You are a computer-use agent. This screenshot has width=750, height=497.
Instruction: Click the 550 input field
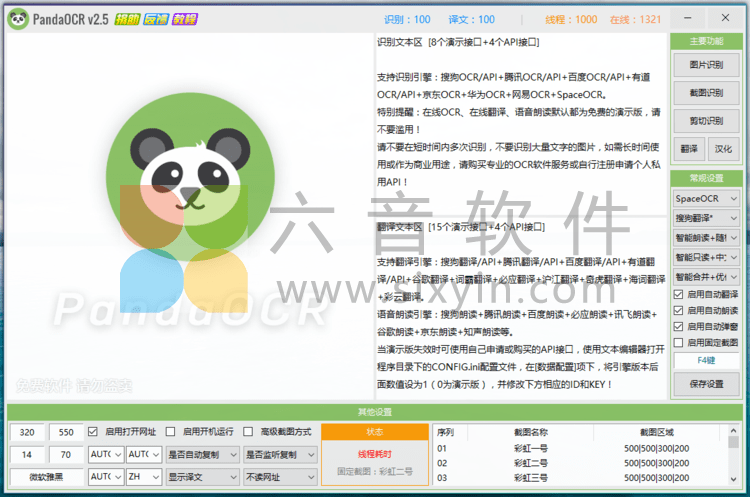point(66,432)
